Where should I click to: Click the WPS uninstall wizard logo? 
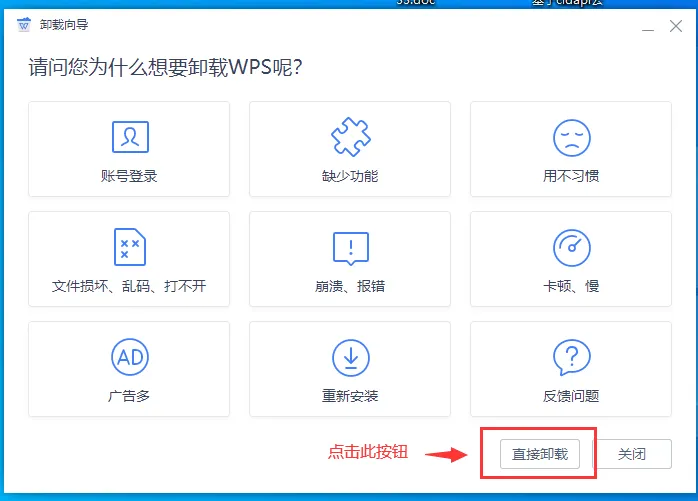[x=24, y=24]
